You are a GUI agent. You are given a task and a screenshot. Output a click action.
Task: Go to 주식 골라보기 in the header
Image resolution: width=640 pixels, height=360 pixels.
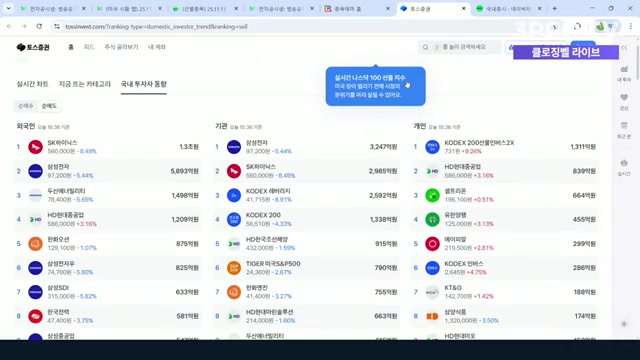tap(121, 47)
